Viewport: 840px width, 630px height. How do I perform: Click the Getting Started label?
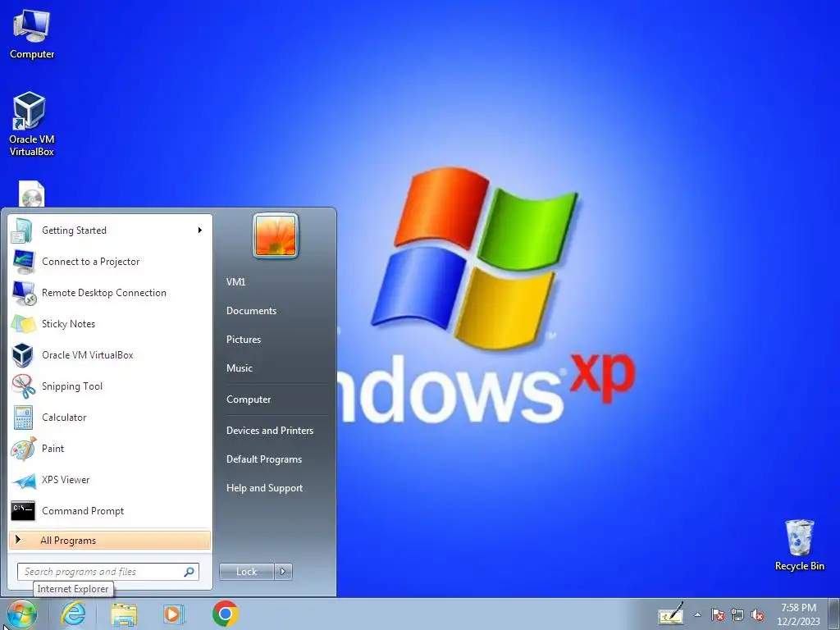click(x=74, y=231)
